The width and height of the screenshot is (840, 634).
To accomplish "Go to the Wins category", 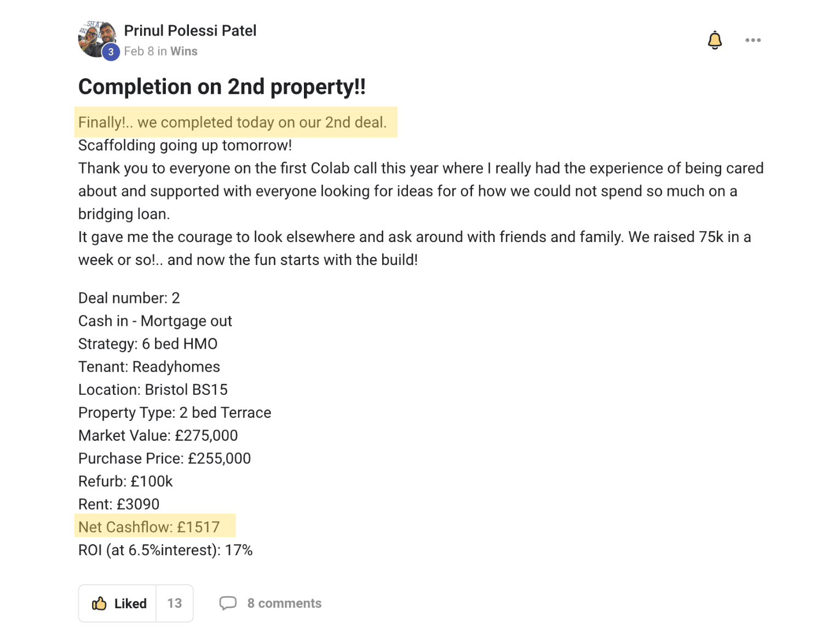I will pyautogui.click(x=184, y=51).
